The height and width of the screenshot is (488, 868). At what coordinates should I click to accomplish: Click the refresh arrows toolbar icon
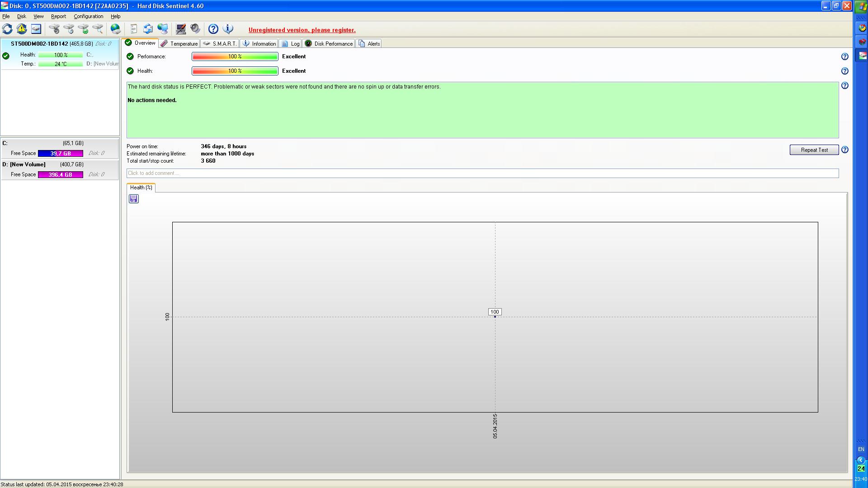(7, 29)
